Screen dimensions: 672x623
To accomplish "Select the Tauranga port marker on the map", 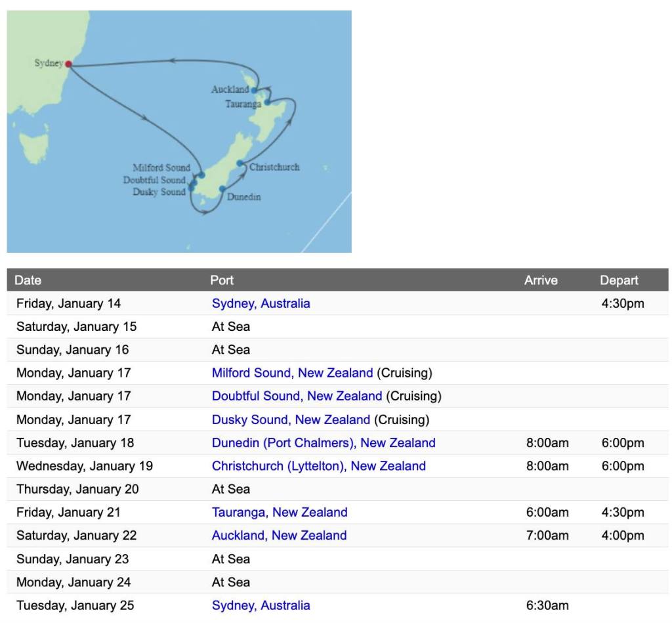I will pyautogui.click(x=267, y=102).
